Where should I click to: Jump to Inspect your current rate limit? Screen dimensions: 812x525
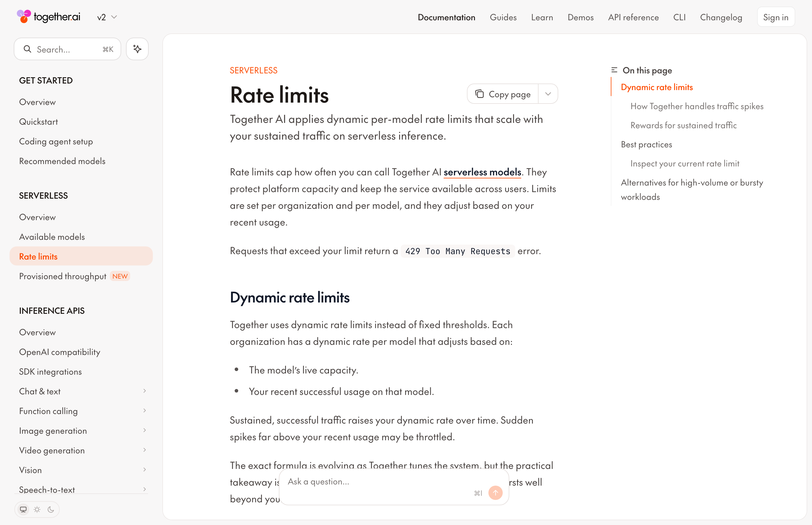pyautogui.click(x=685, y=164)
